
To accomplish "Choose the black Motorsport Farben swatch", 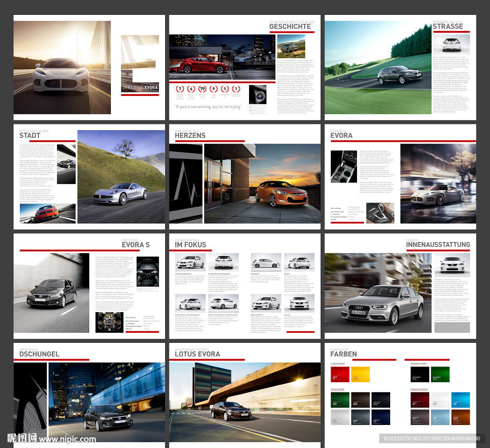I will coord(419,374).
